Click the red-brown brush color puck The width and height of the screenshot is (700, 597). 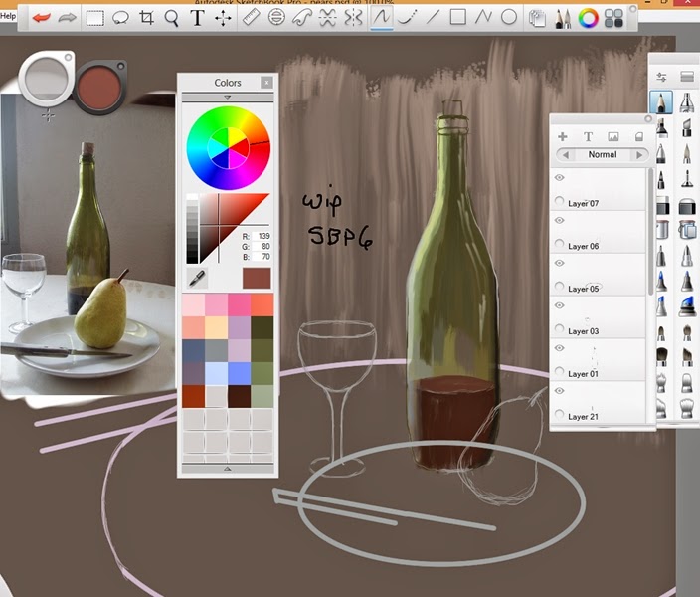[x=99, y=87]
